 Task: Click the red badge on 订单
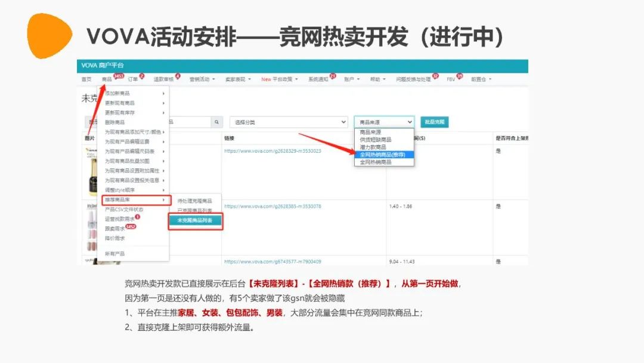click(x=142, y=76)
